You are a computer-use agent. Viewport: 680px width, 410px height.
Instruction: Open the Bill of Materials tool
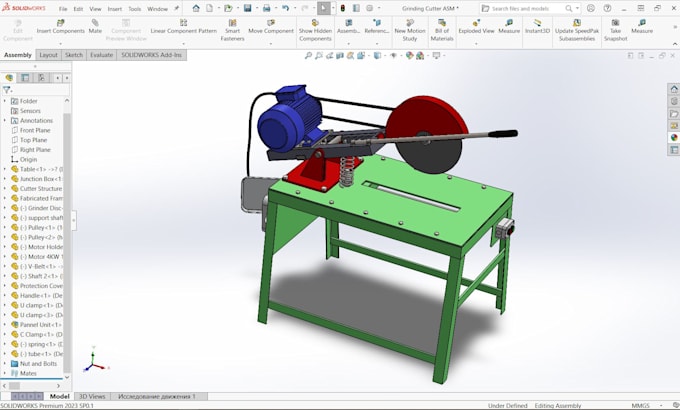coord(442,30)
